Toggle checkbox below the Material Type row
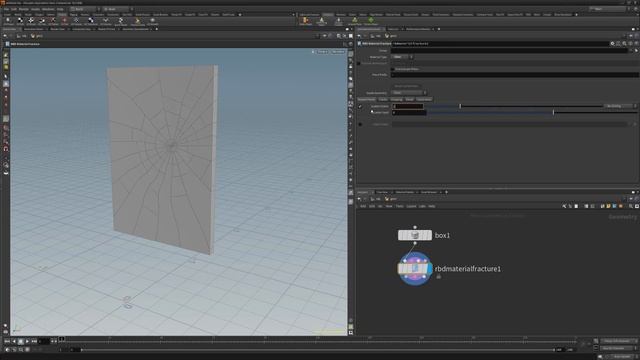The height and width of the screenshot is (360, 640). pyautogui.click(x=359, y=63)
